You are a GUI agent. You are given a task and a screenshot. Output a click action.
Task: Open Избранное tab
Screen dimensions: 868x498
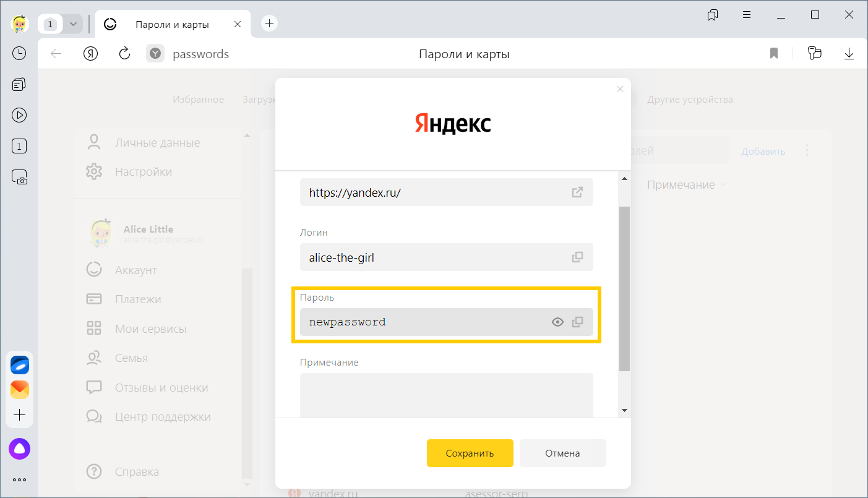(198, 100)
